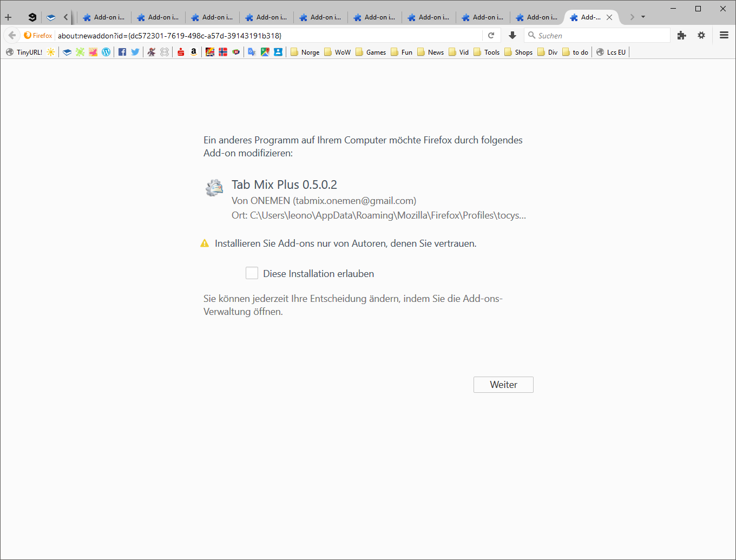Expand the Div bookmarks folder

548,52
